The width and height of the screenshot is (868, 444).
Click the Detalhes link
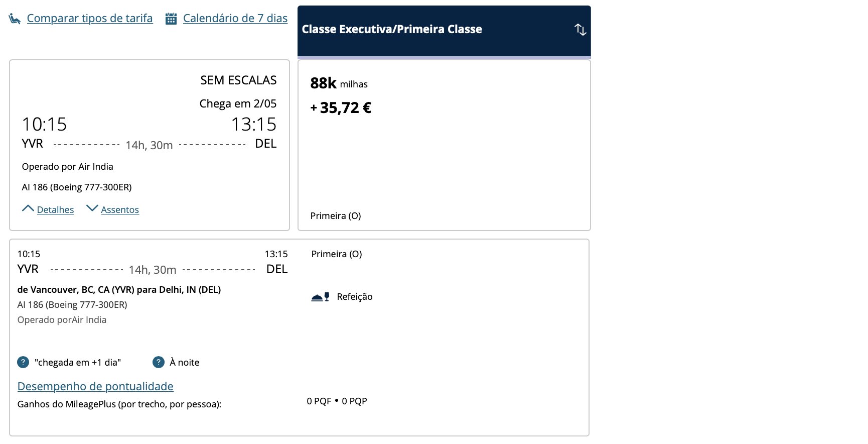[x=55, y=210]
